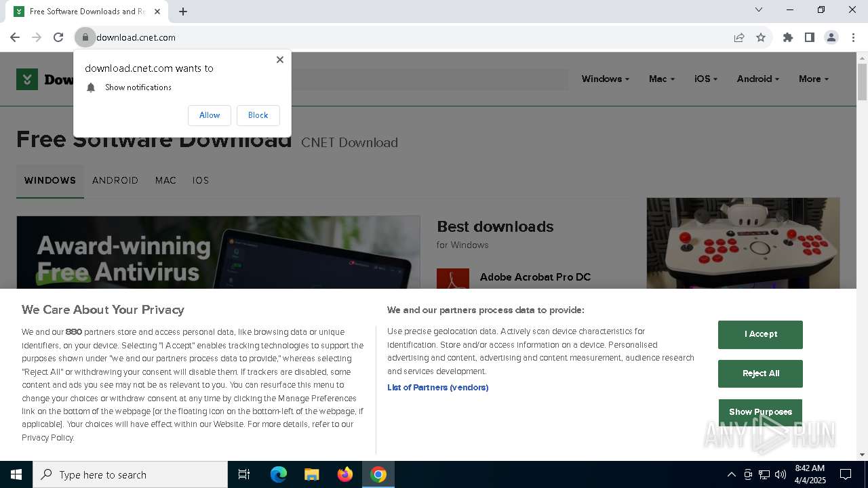868x488 pixels.
Task: Toggle the browser side panel
Action: click(x=810, y=37)
